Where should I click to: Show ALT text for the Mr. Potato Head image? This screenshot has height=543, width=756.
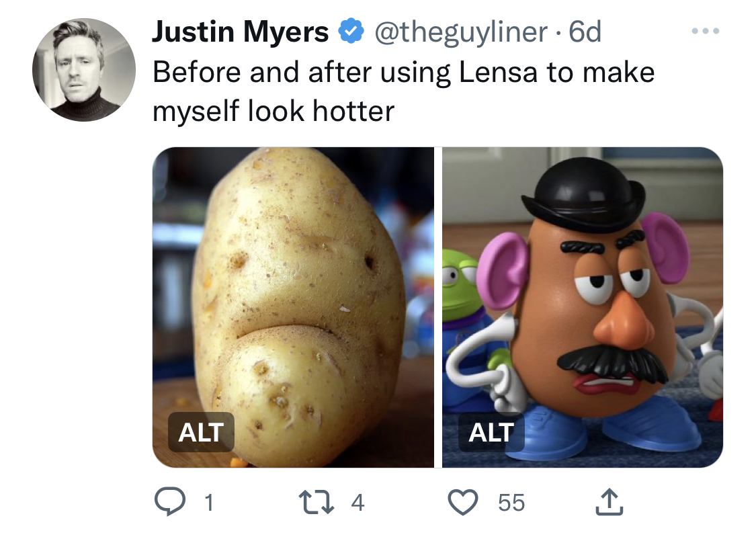point(491,432)
